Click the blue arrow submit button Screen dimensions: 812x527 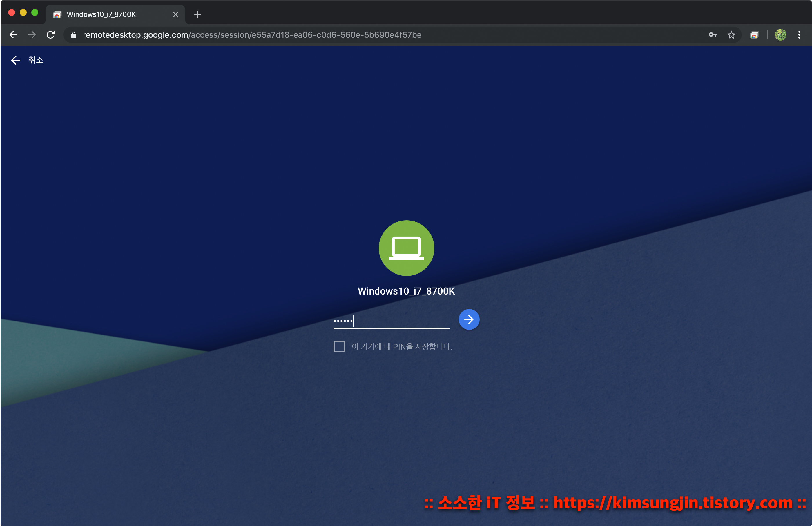[469, 320]
